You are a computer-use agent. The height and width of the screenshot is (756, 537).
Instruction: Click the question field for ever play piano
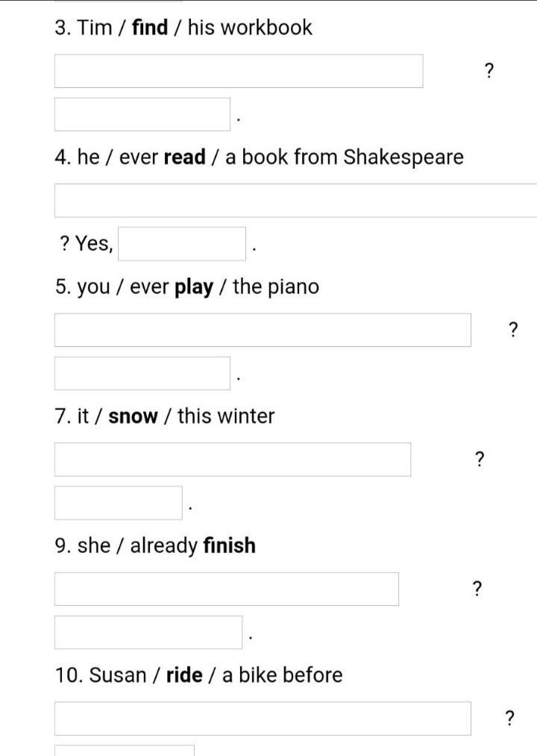pyautogui.click(x=263, y=331)
